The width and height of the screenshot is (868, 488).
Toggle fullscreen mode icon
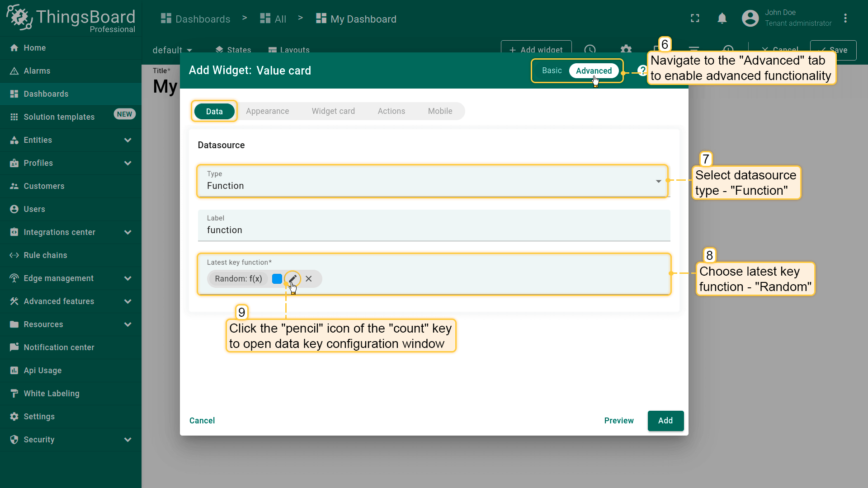695,19
